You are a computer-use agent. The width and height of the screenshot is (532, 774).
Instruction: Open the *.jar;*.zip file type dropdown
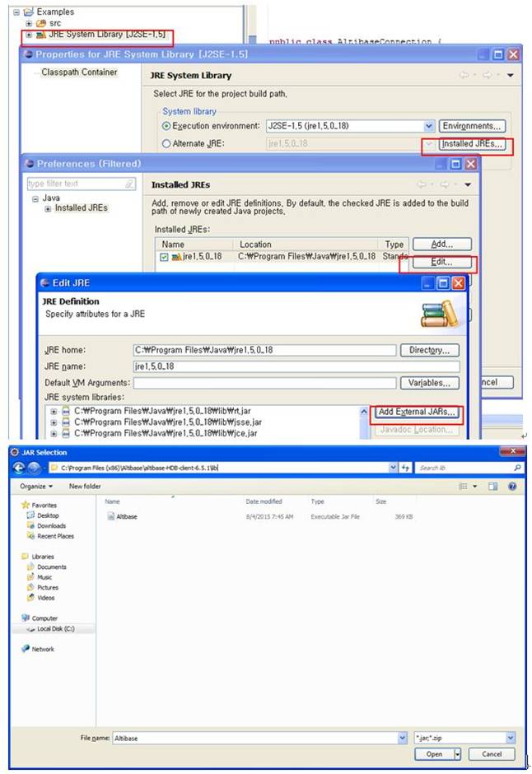point(511,738)
